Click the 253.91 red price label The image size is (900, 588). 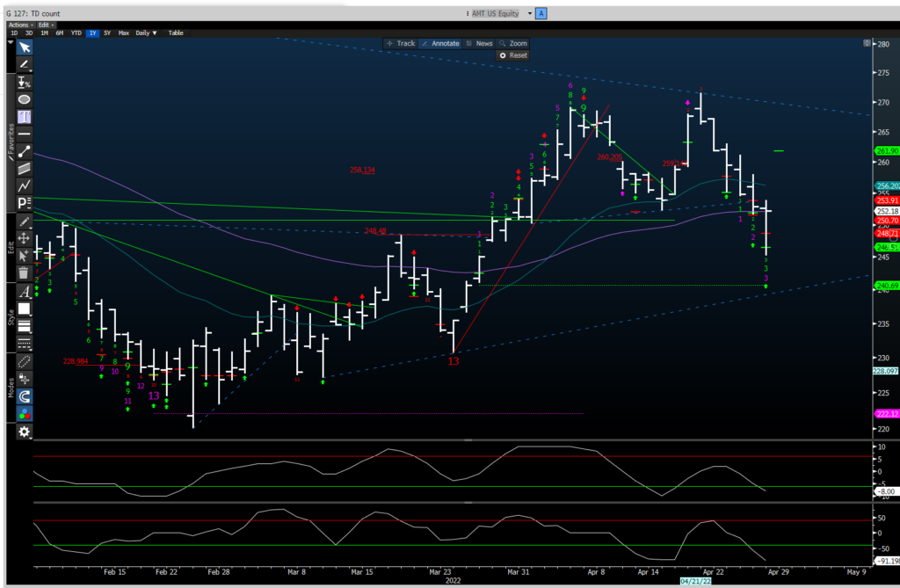tap(887, 200)
